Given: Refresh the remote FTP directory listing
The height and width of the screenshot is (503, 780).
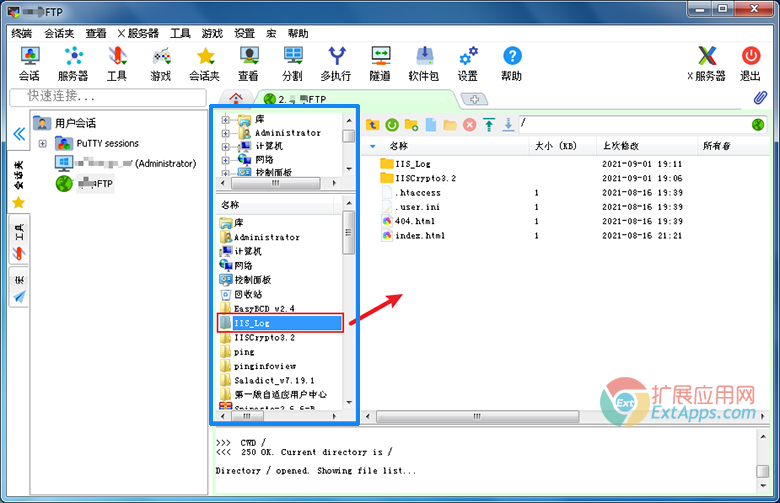Looking at the screenshot, I should [x=392, y=125].
